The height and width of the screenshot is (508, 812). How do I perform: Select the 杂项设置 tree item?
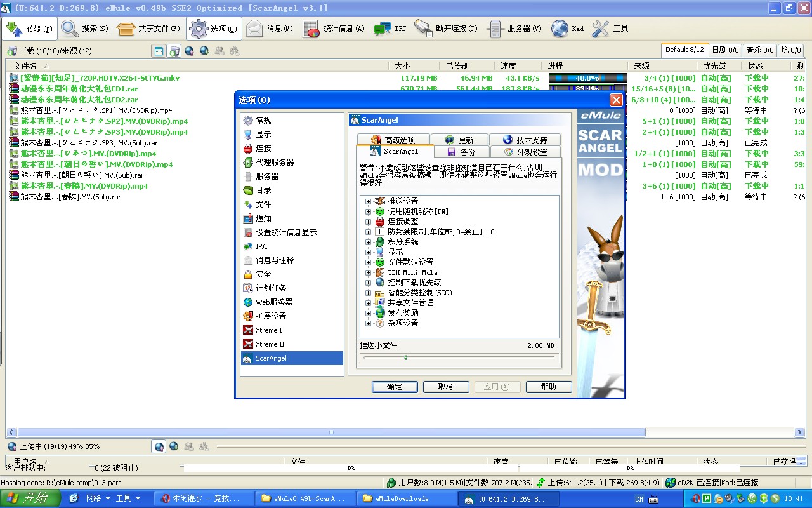point(403,323)
